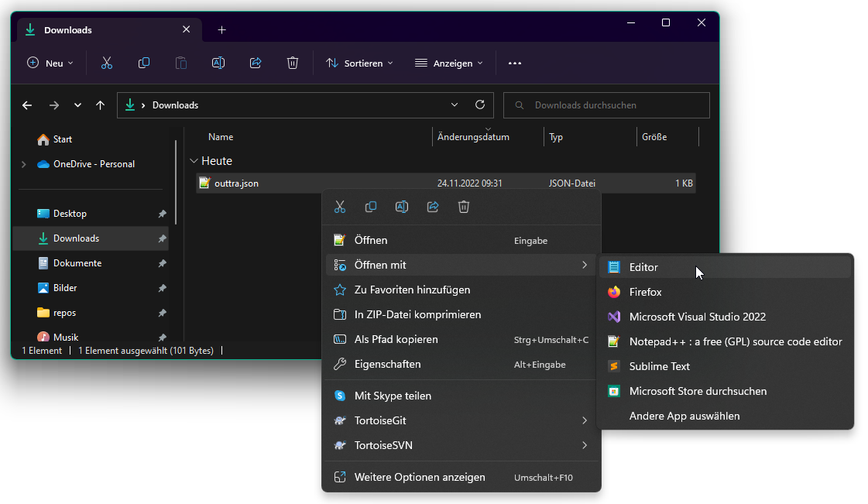Close the Downloads tab

pos(187,29)
